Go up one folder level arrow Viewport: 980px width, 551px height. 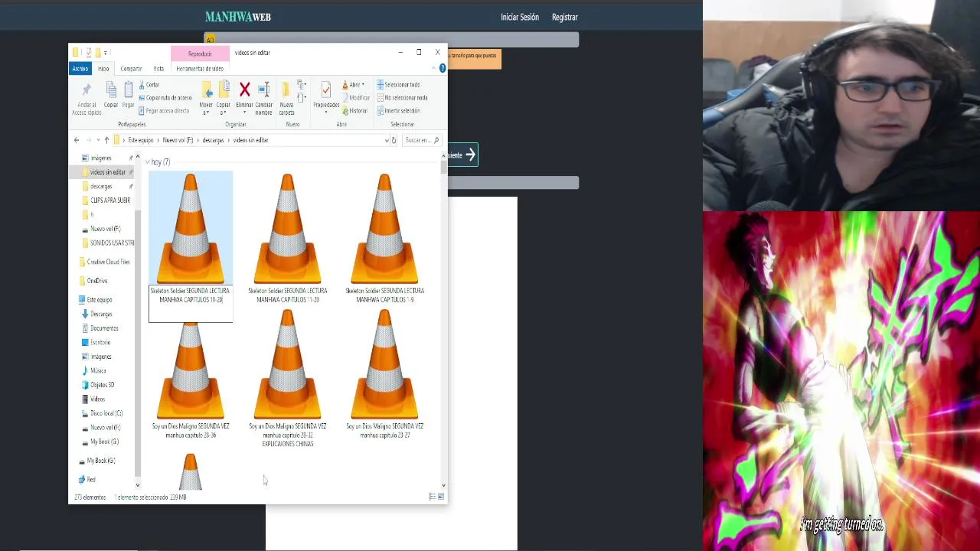106,140
